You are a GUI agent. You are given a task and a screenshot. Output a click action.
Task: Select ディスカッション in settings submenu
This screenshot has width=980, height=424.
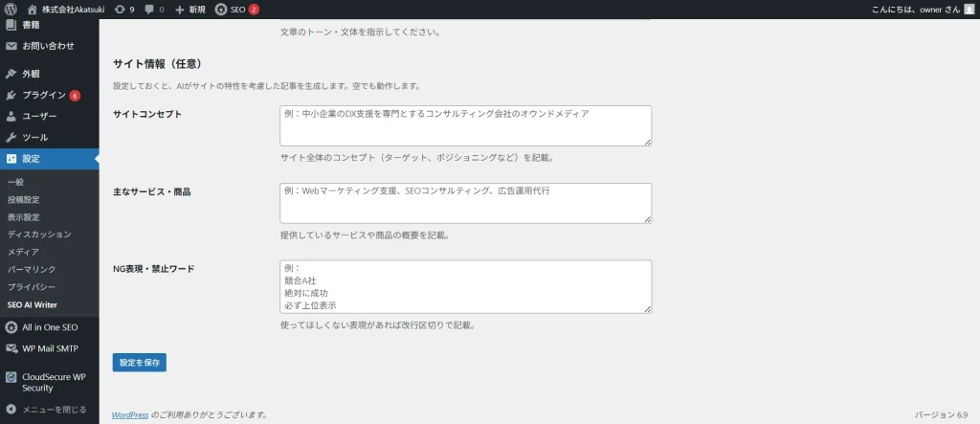point(39,234)
